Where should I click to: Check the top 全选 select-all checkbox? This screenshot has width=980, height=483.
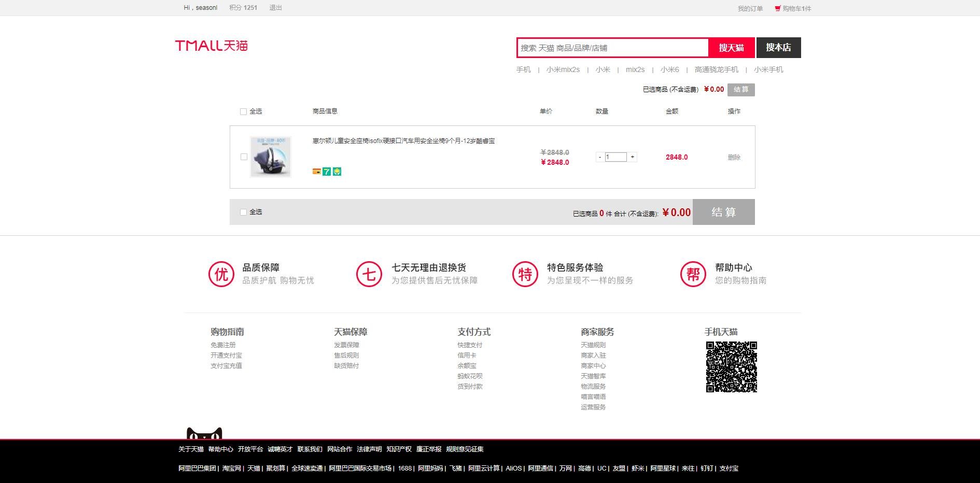coord(244,111)
